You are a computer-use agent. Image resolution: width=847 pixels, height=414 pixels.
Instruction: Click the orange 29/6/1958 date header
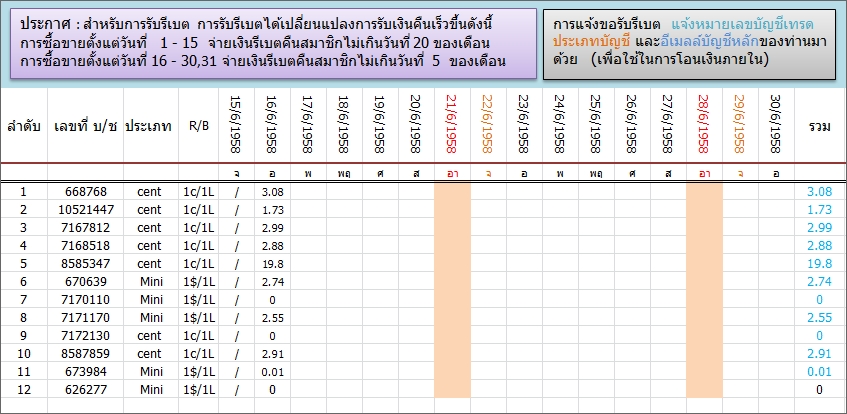click(740, 124)
